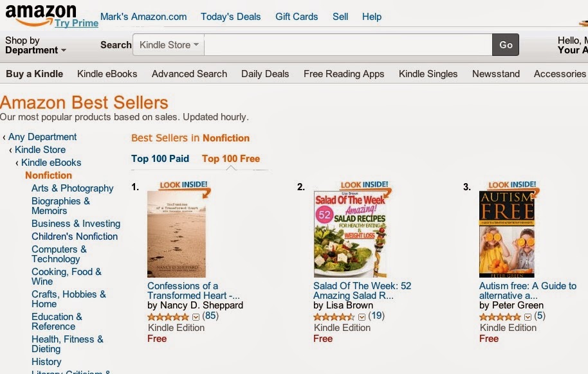The image size is (588, 374).
Task: Click the Try Prime link
Action: (x=77, y=23)
